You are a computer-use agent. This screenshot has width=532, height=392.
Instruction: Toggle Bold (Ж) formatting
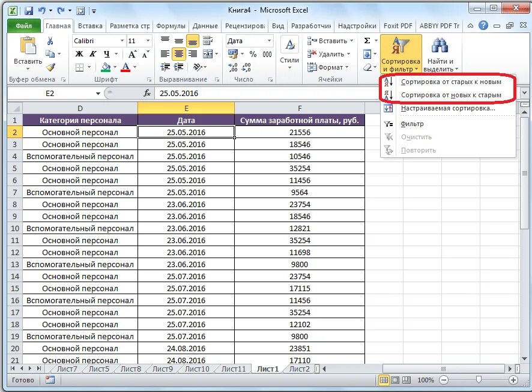click(x=79, y=54)
